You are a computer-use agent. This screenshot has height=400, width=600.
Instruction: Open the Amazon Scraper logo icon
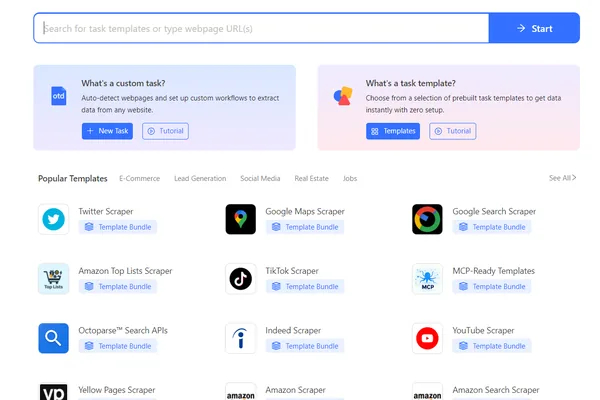coord(241,392)
